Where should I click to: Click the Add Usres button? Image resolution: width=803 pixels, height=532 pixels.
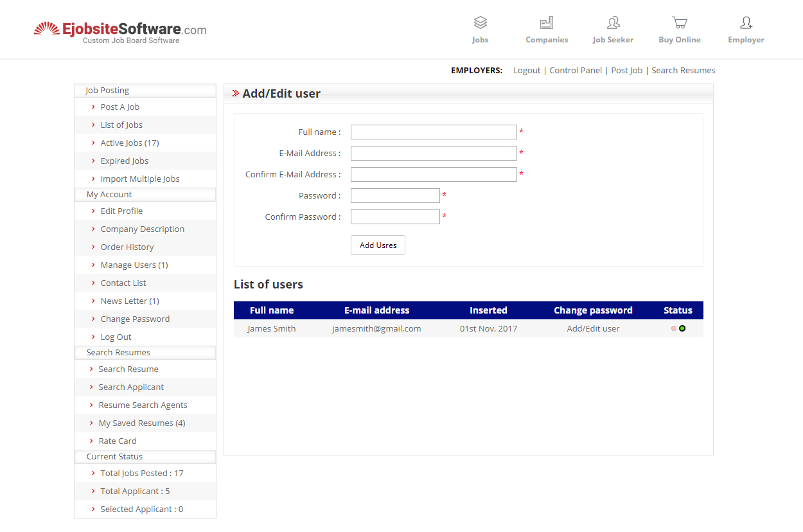coord(378,245)
